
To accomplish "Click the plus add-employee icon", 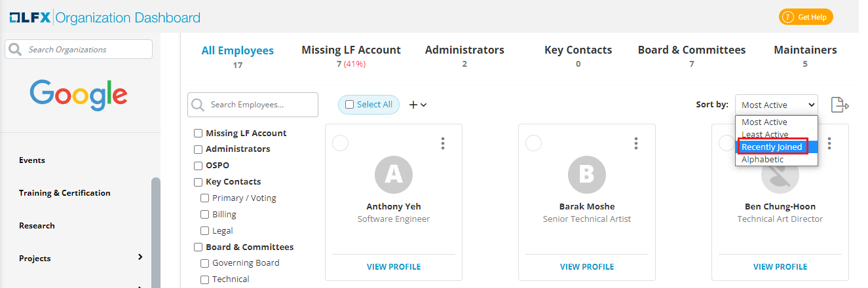I will (x=418, y=105).
